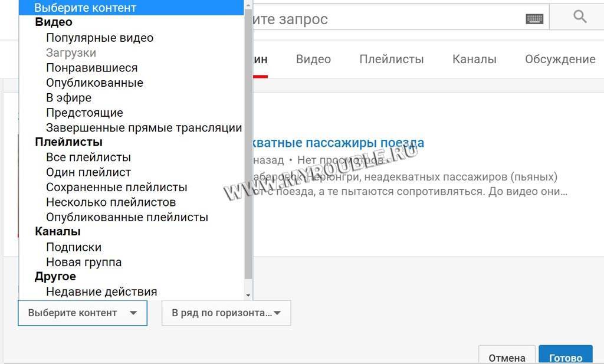The height and width of the screenshot is (364, 604).
Task: Select "Все плейлисты" option
Action: [x=88, y=158]
